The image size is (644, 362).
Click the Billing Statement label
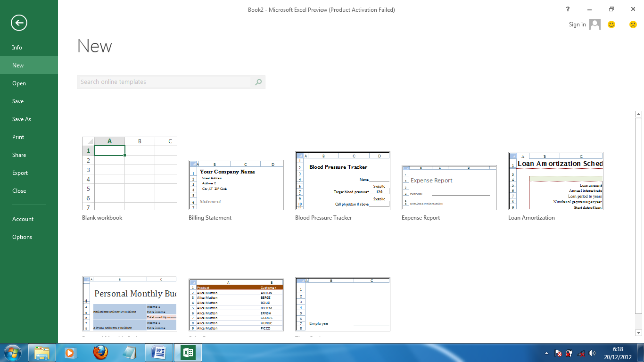210,218
